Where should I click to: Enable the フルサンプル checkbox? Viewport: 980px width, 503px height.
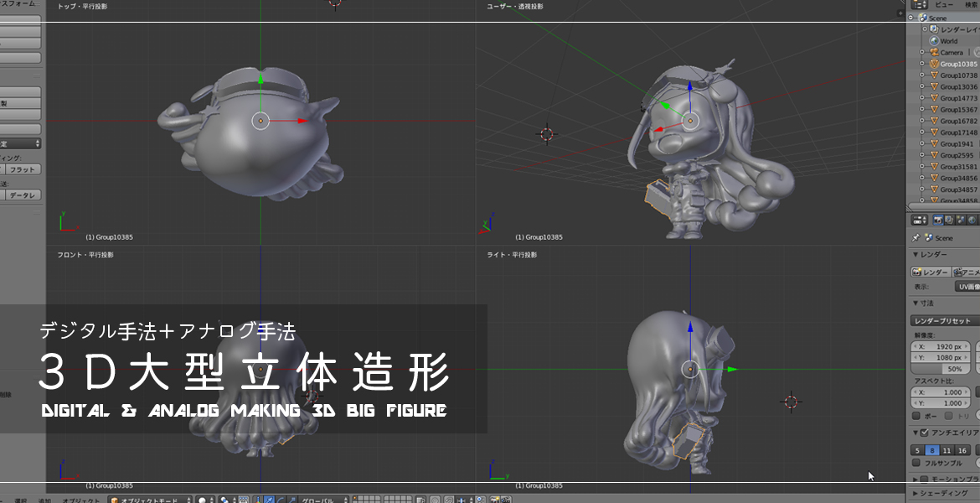[916, 462]
